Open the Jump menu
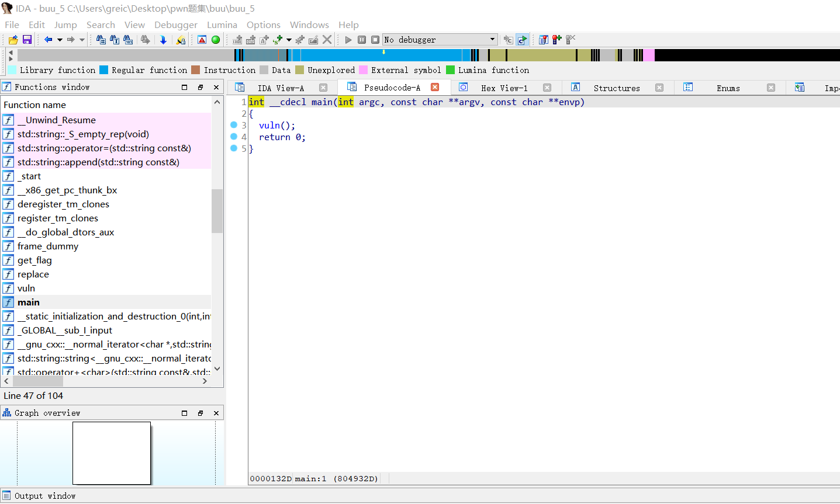The width and height of the screenshot is (840, 504). tap(65, 25)
